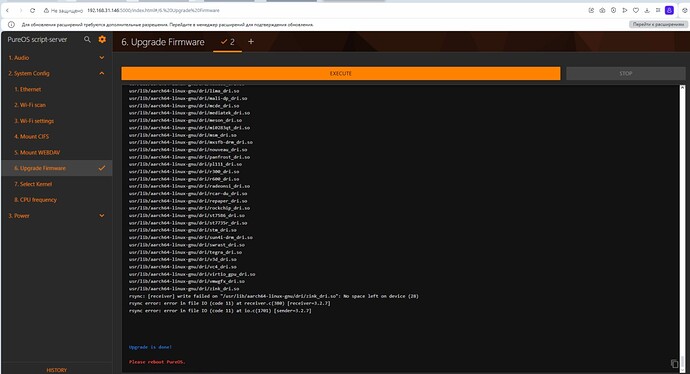Open the HISTORY link at sidebar bottom
The image size is (690, 374).
[57, 370]
